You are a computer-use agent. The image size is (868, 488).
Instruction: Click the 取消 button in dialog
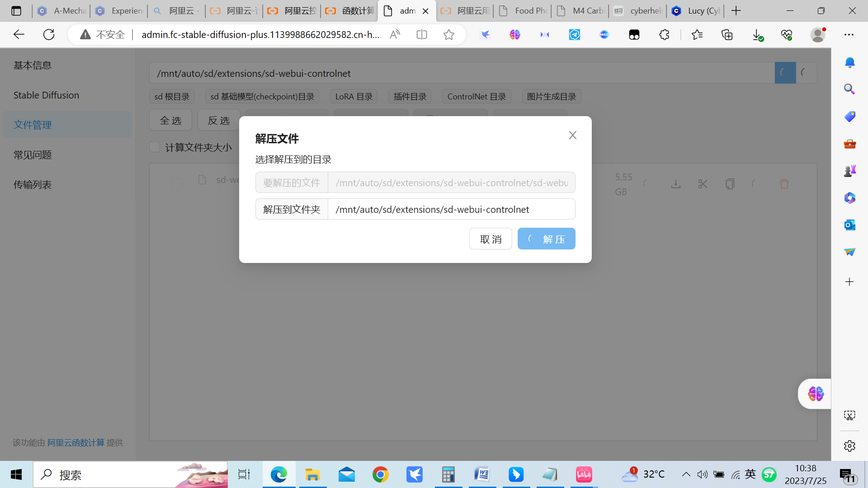click(491, 239)
